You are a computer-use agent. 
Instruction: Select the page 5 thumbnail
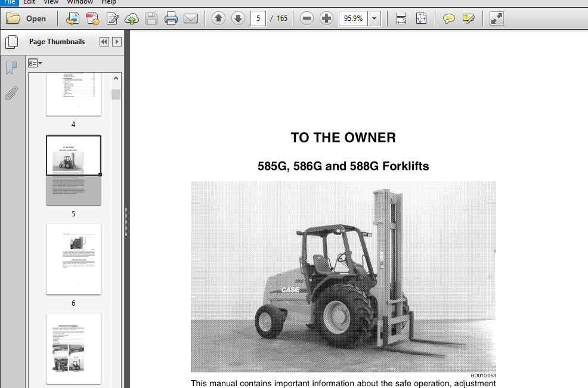click(73, 170)
